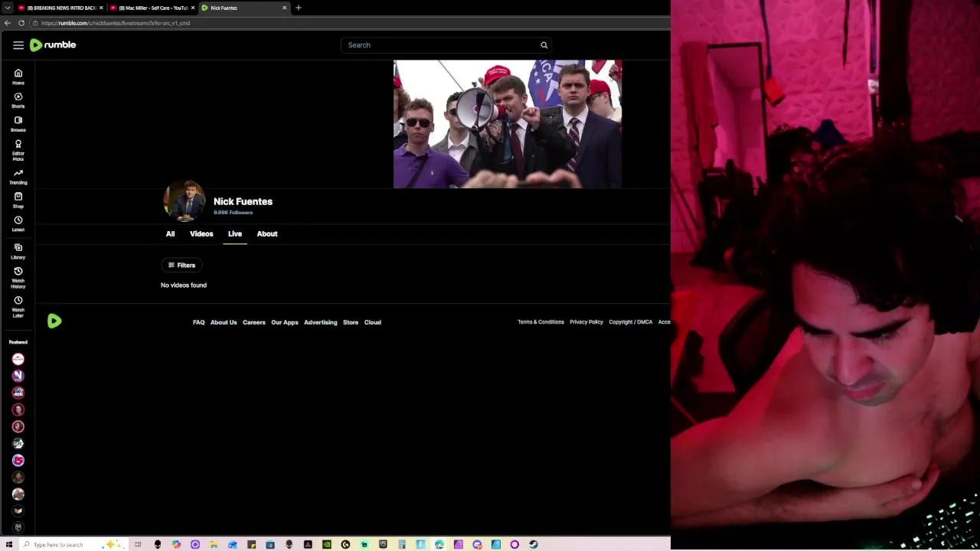Open NVIDIA app on the taskbar

[x=327, y=544]
